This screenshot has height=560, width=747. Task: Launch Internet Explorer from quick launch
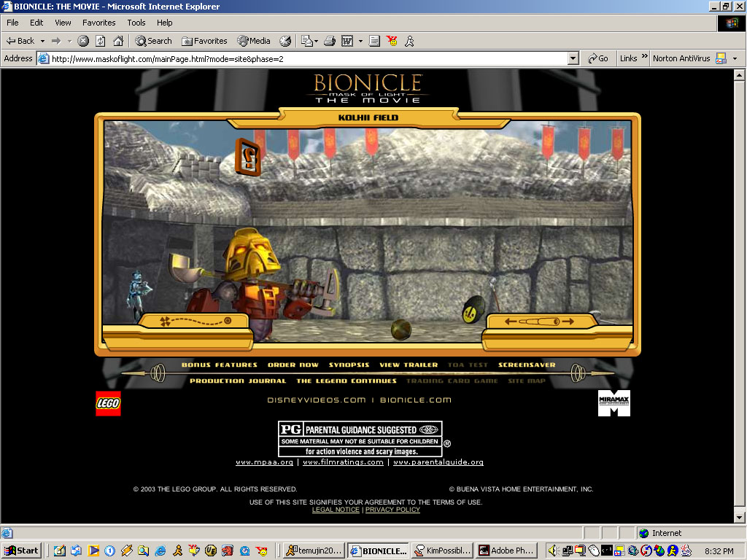coord(160,551)
